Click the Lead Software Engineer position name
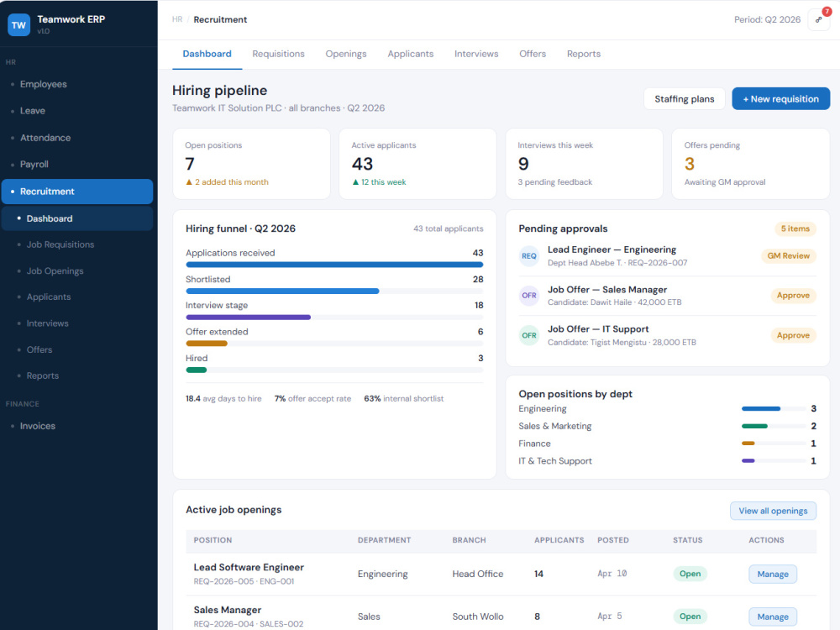 [x=249, y=567]
